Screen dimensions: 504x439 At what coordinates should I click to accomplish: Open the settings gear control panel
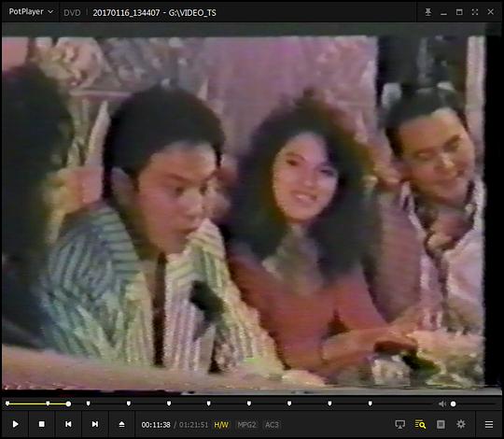461,424
